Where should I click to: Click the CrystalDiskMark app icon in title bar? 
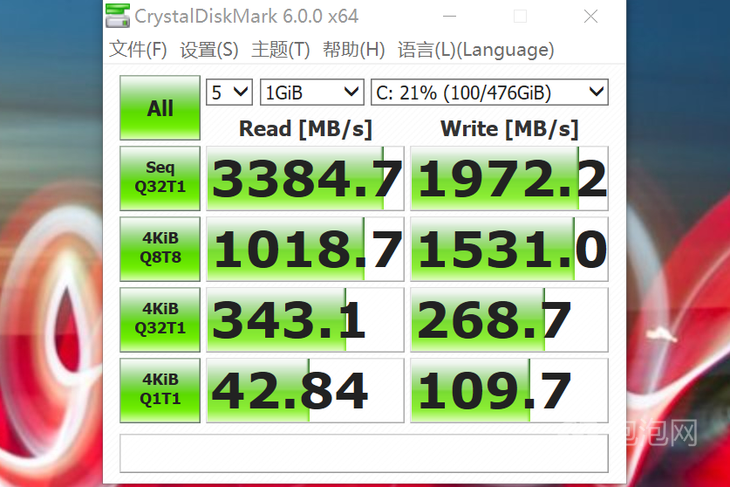click(x=117, y=15)
